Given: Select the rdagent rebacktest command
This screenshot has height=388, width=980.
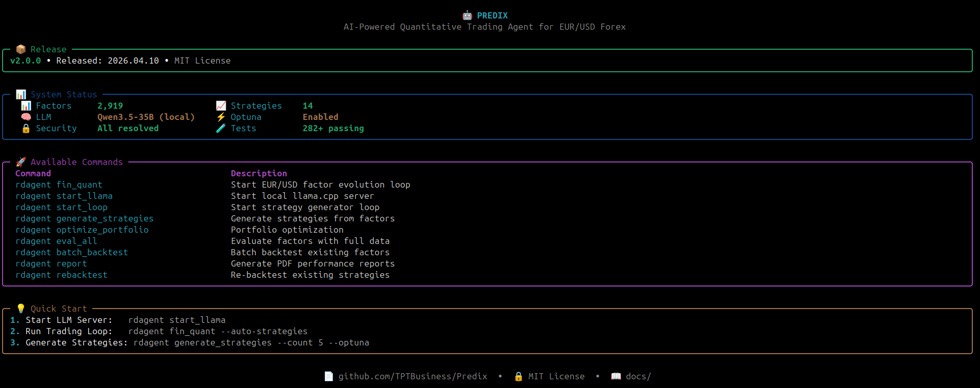Looking at the screenshot, I should 62,275.
